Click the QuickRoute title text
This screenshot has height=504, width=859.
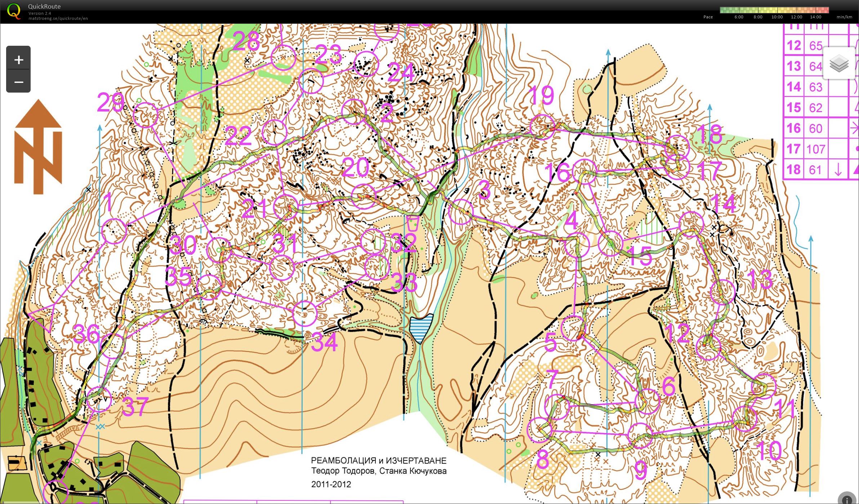[x=44, y=6]
